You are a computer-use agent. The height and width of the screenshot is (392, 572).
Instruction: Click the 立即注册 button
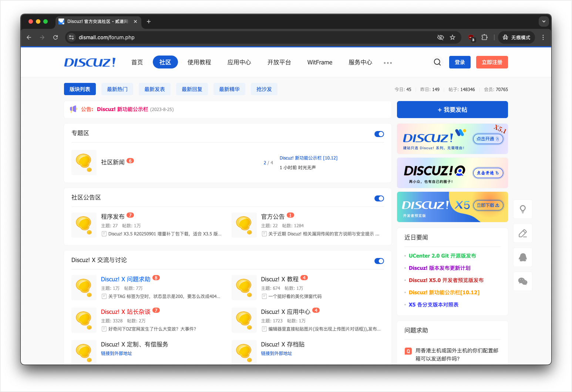tap(492, 62)
